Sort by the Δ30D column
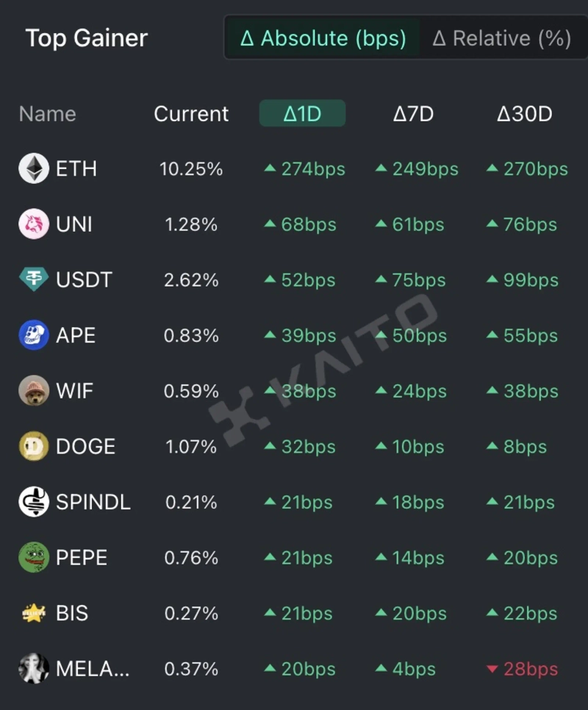 click(524, 114)
